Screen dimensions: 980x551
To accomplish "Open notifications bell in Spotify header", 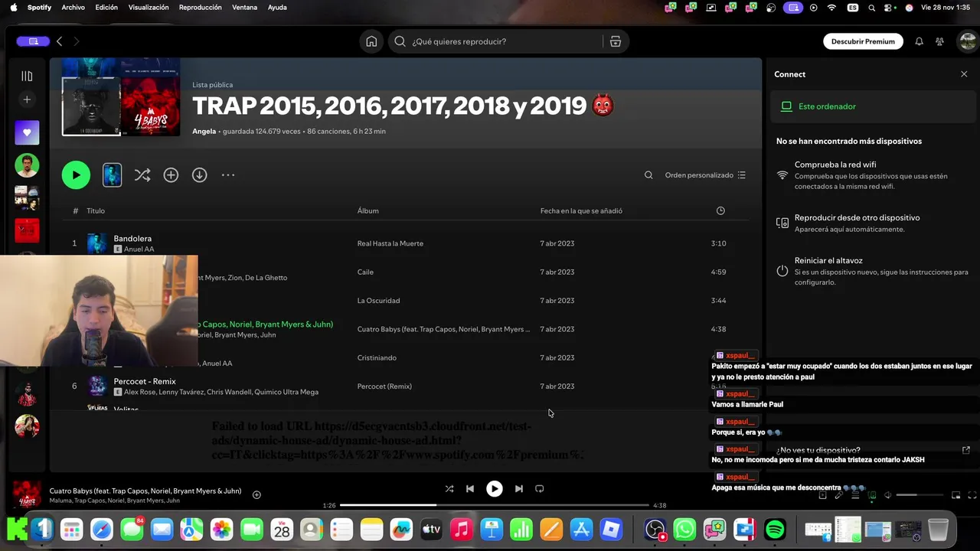I will click(x=919, y=41).
